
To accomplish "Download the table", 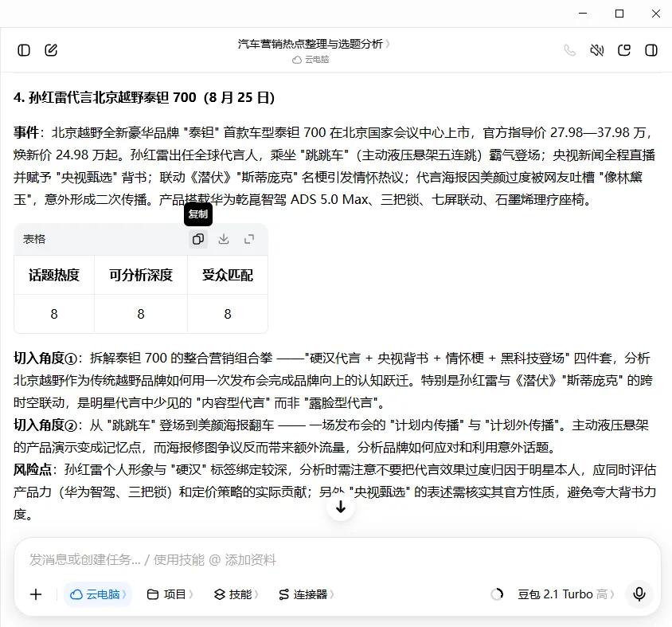I will tap(223, 239).
